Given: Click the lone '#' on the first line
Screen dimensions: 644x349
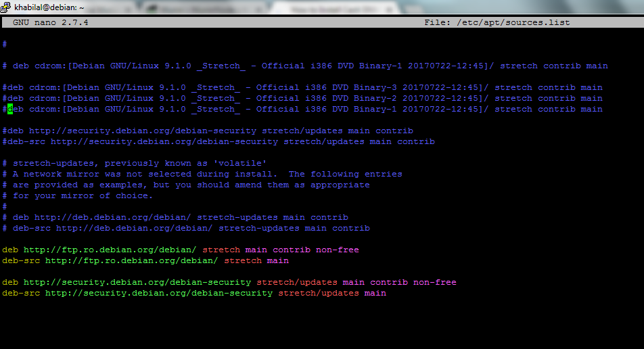Looking at the screenshot, I should pyautogui.click(x=5, y=45).
